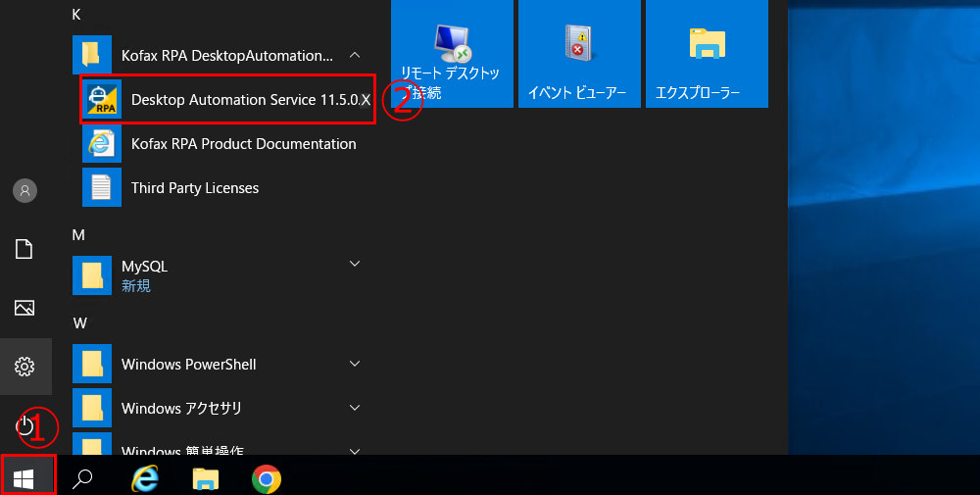Click the taskbar search magnifier icon
The image size is (980, 495).
point(82,479)
